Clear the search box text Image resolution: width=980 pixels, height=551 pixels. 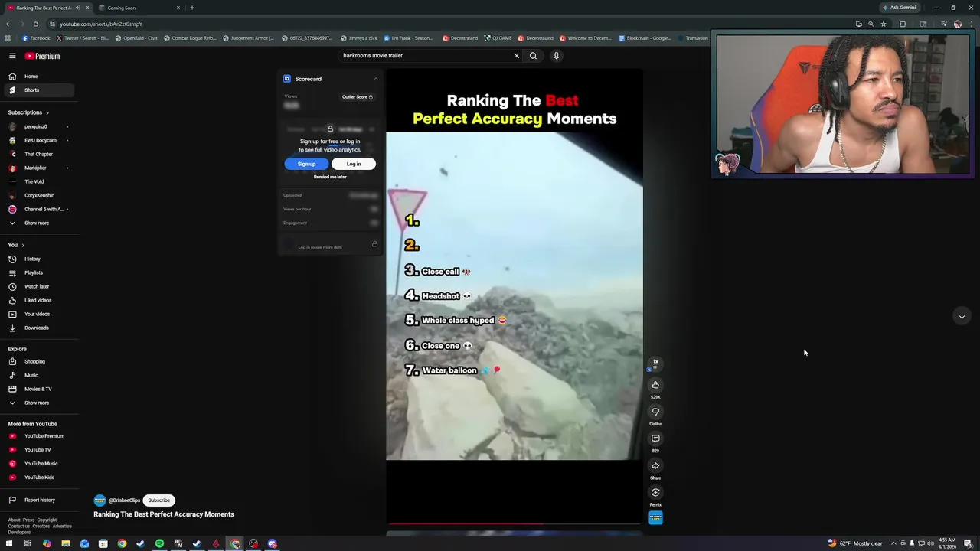[516, 56]
